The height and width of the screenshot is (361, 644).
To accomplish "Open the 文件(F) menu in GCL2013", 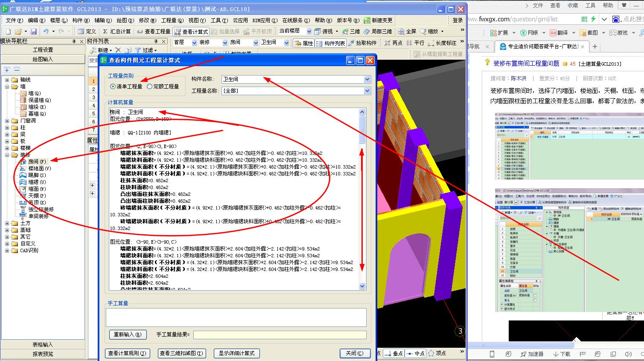I will (x=14, y=20).
